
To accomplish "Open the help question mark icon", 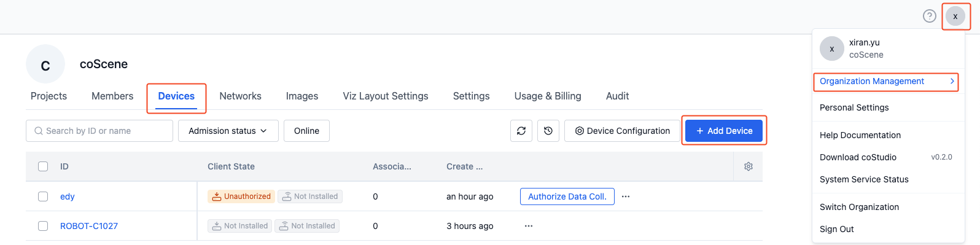I will tap(930, 16).
